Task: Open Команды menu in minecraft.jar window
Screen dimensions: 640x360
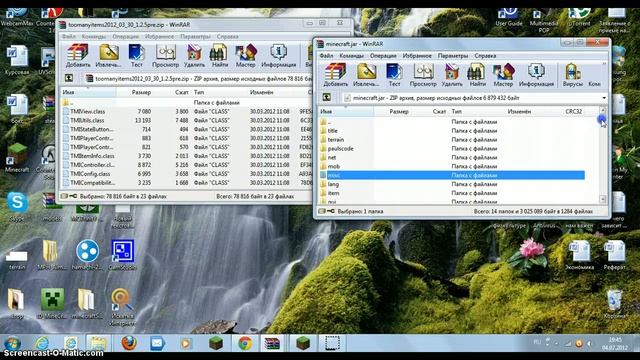Action: pos(351,56)
